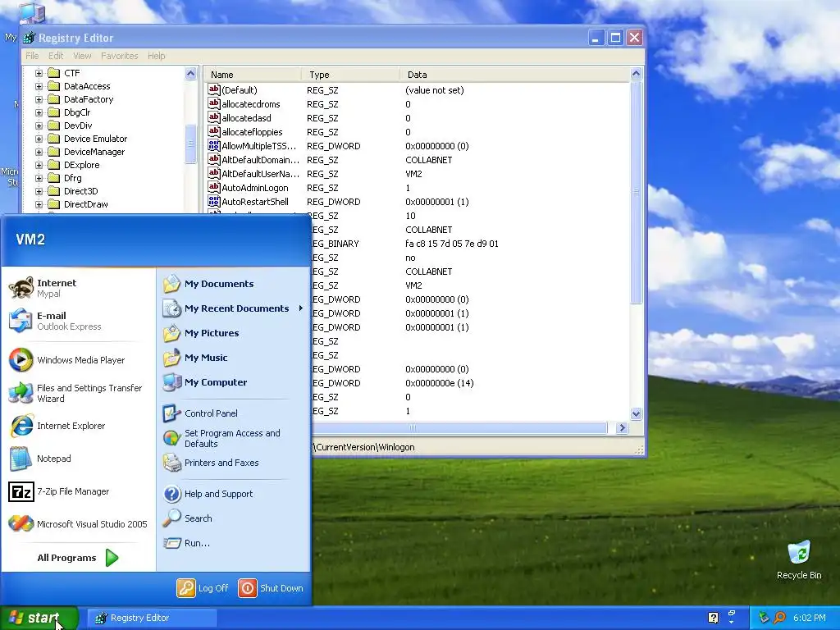
Task: Launch Microsoft Visual Studio 2005
Action: (x=78, y=524)
